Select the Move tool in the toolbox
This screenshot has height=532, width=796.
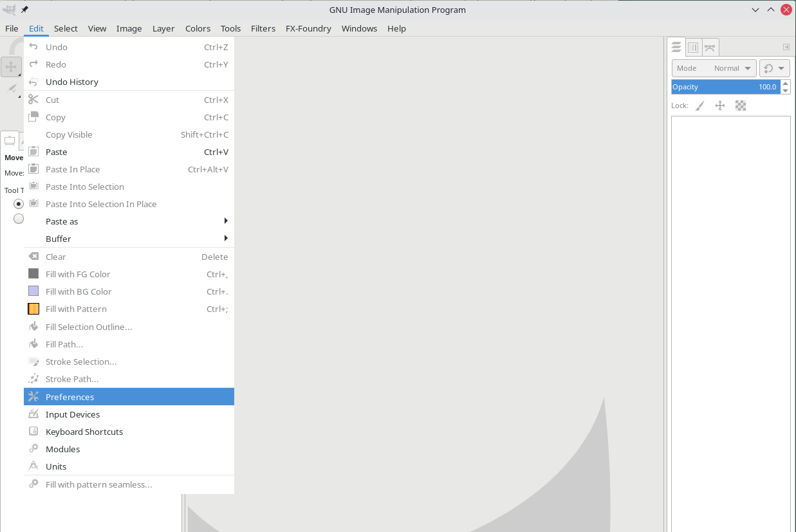click(11, 67)
